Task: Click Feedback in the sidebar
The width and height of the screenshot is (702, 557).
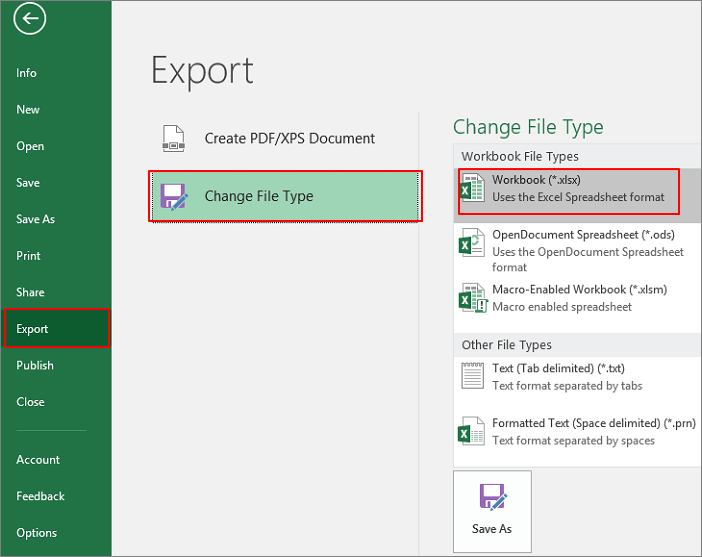Action: 40,496
